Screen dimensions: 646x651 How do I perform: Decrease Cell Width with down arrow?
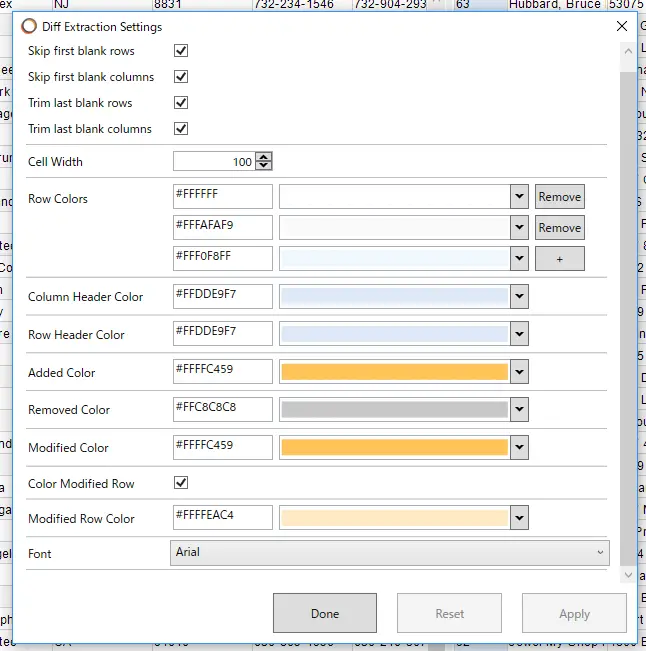[264, 165]
